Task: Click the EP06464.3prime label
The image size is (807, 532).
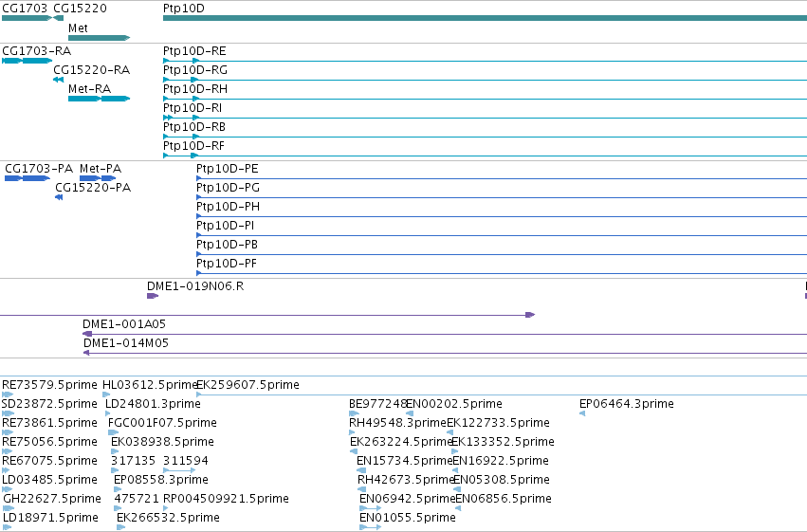Action: point(627,404)
